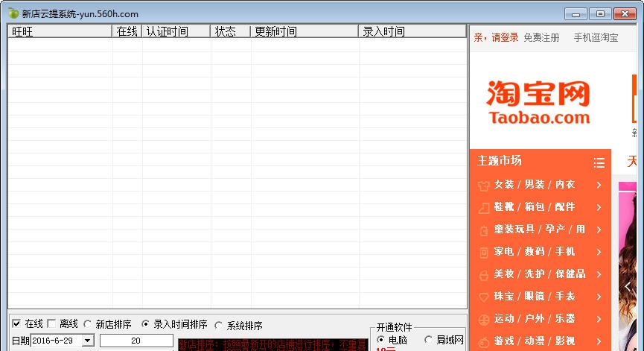
Task: Click the 主题市场 heading
Action: (500, 161)
